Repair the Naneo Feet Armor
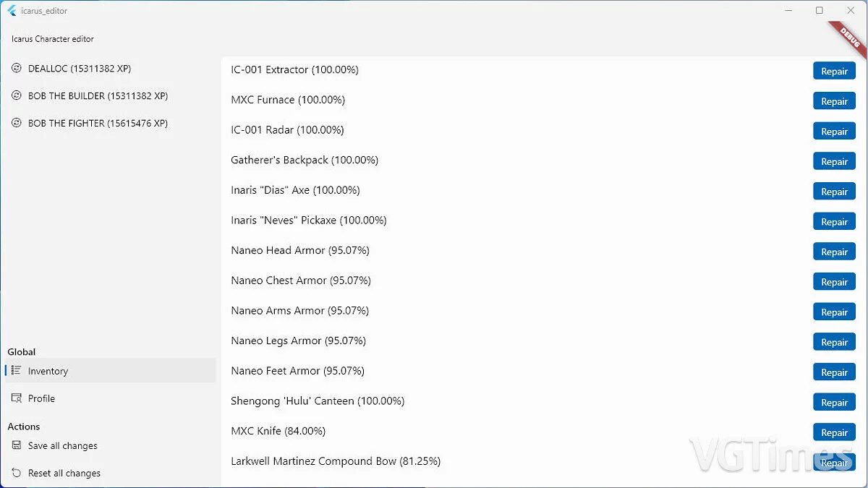Viewport: 868px width, 488px height. tap(834, 372)
